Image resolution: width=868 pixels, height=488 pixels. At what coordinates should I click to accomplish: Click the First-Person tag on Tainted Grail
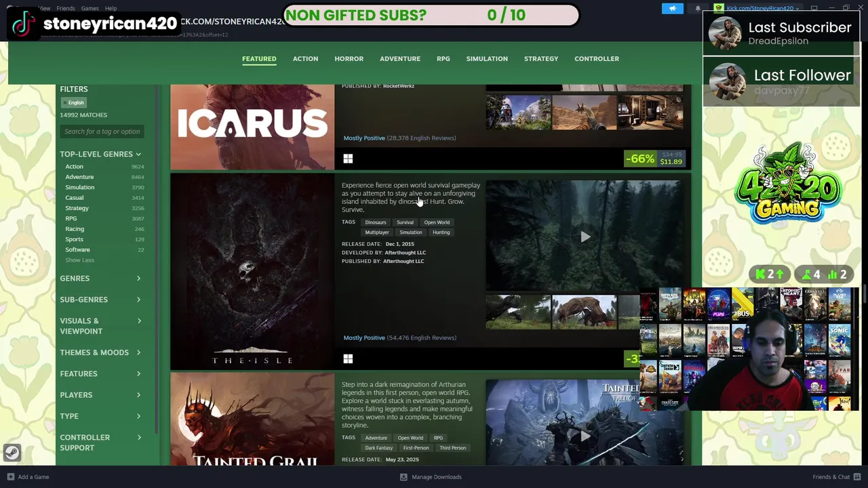[x=416, y=448]
